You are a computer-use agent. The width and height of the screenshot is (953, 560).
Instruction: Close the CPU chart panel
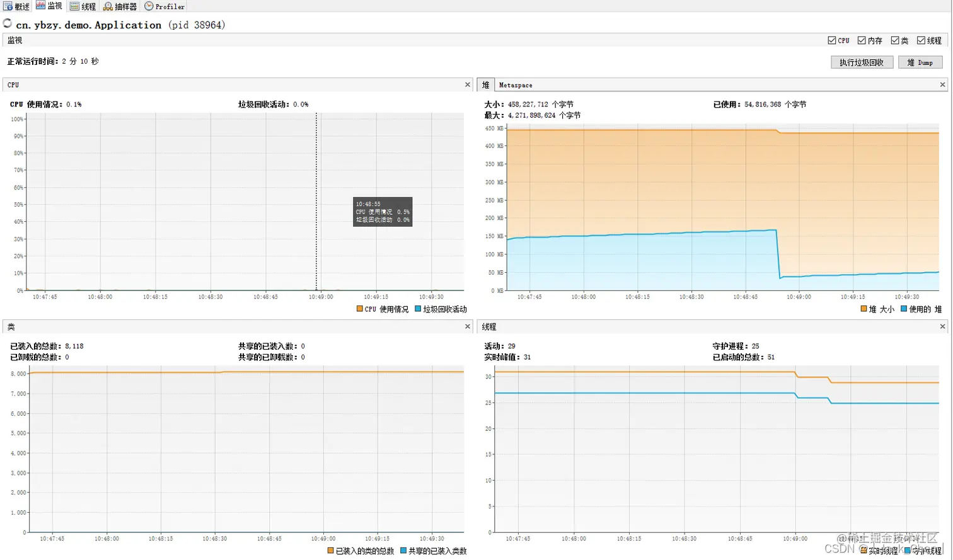tap(468, 84)
